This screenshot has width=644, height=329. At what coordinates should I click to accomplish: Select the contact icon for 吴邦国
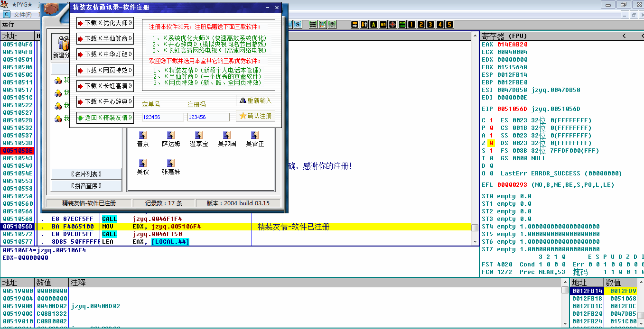point(227,135)
